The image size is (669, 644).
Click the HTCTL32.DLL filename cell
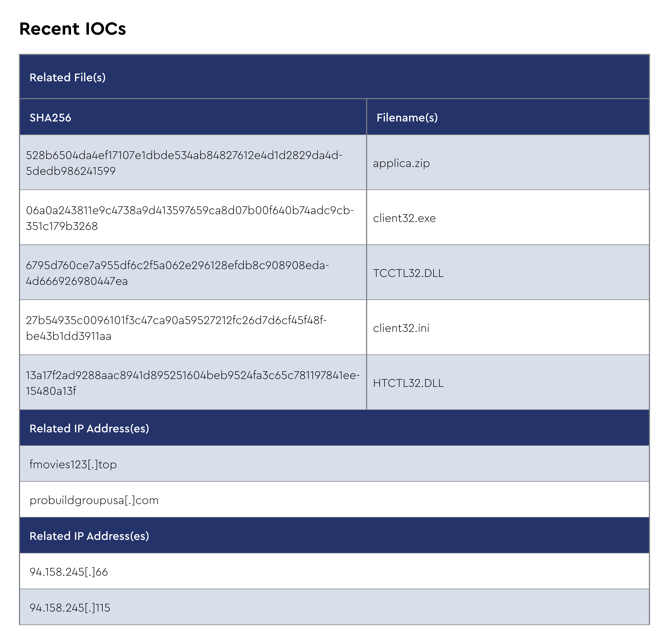point(408,383)
